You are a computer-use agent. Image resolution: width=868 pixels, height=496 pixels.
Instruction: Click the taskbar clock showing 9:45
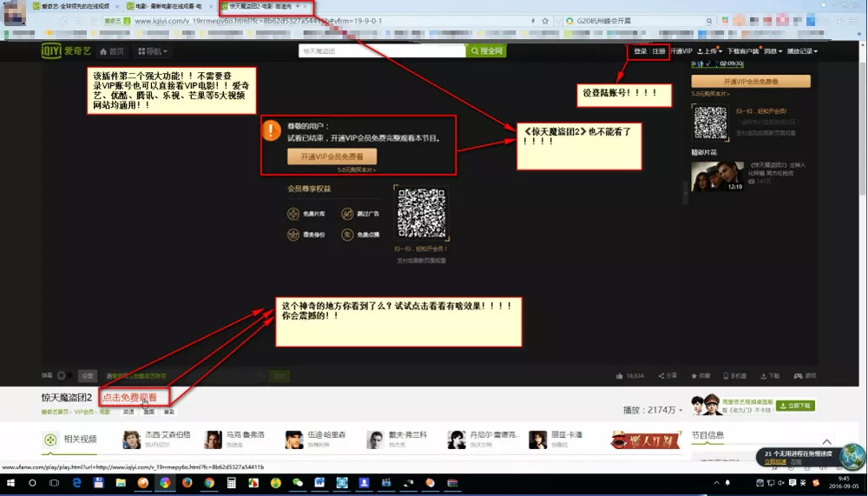pyautogui.click(x=843, y=482)
